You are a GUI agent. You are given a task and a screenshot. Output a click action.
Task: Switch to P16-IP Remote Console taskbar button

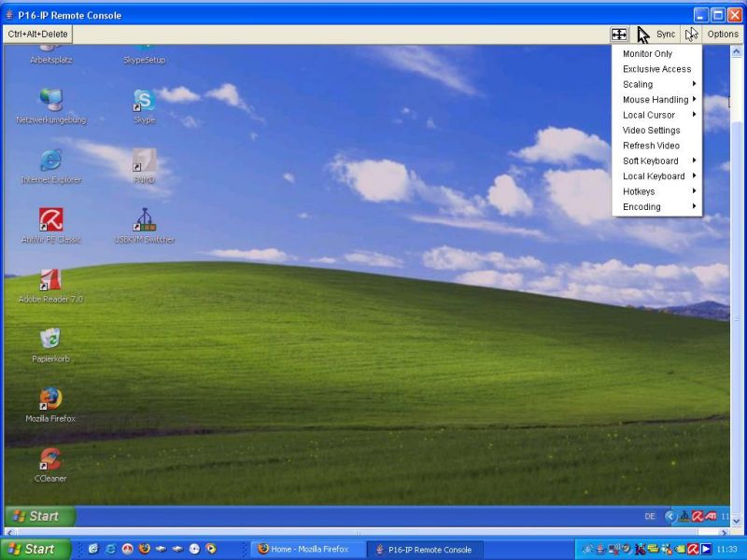(427, 549)
